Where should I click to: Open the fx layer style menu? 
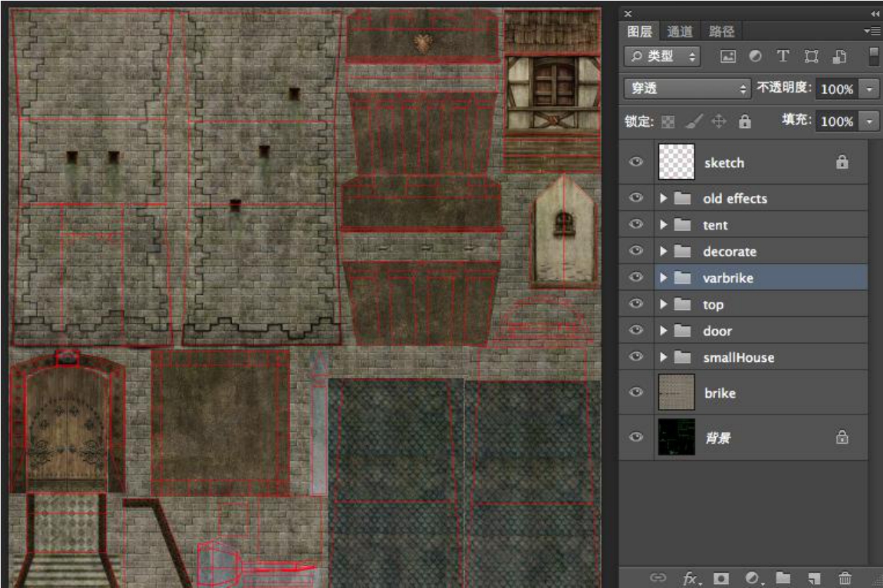691,577
